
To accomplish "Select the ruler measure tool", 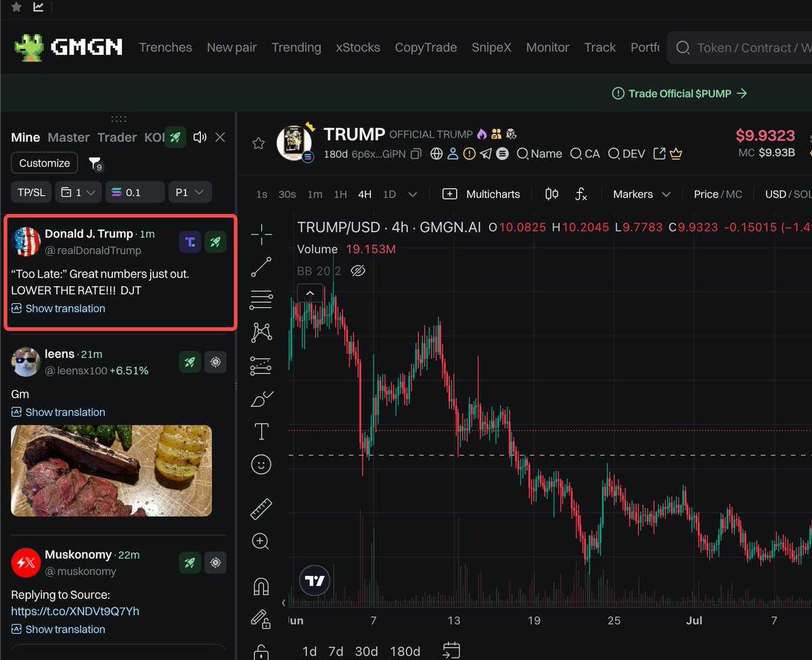I will tap(261, 509).
